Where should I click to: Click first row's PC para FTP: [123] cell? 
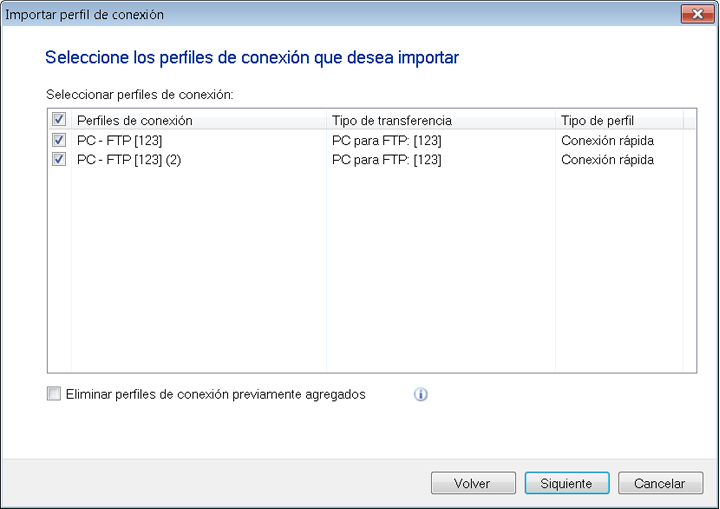point(386,141)
